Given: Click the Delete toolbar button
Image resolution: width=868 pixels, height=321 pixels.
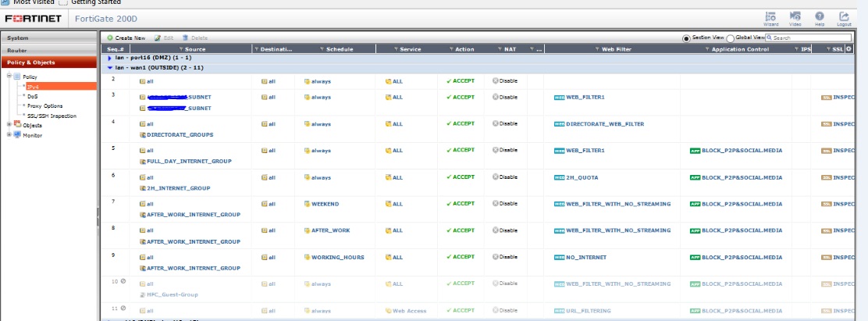Looking at the screenshot, I should coord(195,38).
